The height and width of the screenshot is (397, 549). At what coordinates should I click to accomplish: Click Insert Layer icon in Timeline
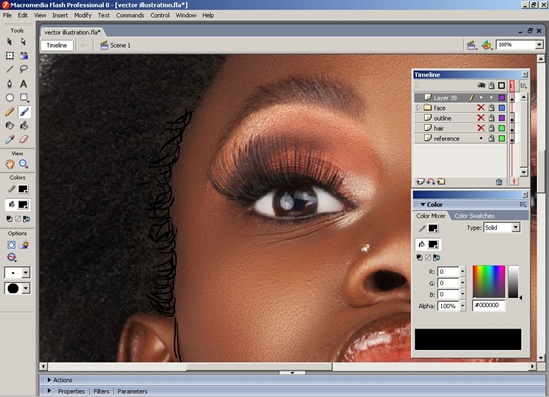pyautogui.click(x=420, y=181)
